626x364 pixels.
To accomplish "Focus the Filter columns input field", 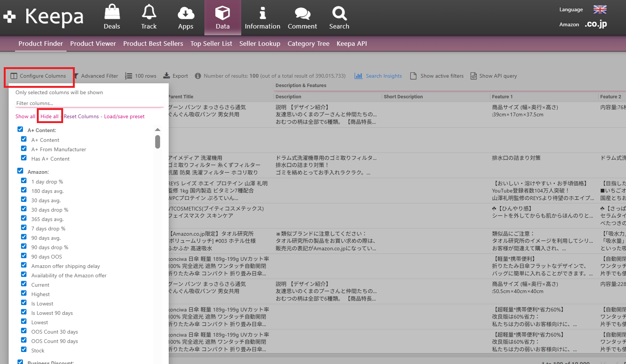I will click(89, 103).
